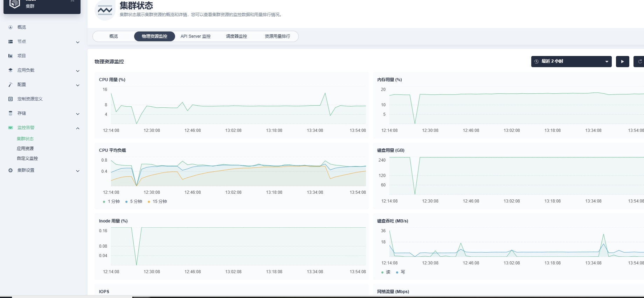Click the Projects (项目) sidebar icon

[x=11, y=56]
